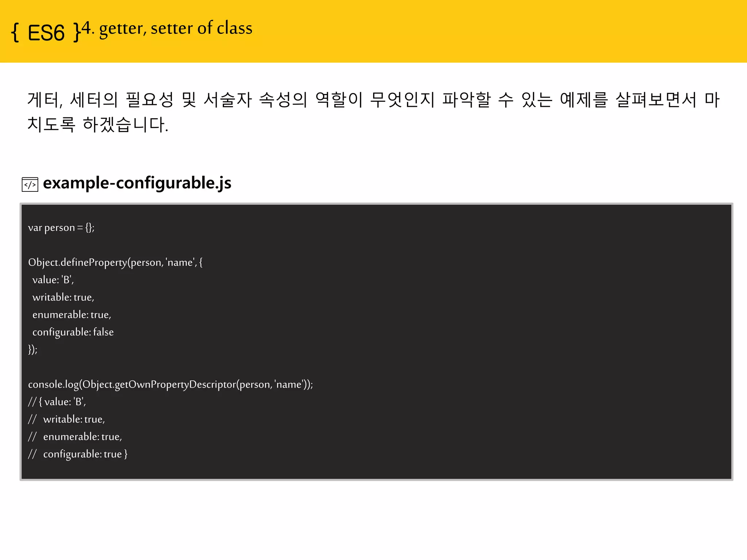Click the code line 'writable: true,'
The height and width of the screenshot is (560, 747).
pyautogui.click(x=63, y=297)
